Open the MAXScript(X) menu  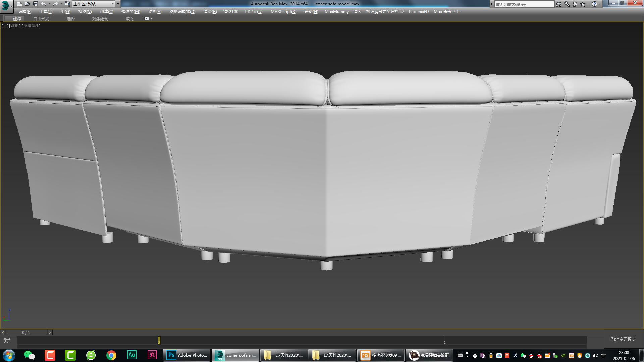coord(283,11)
